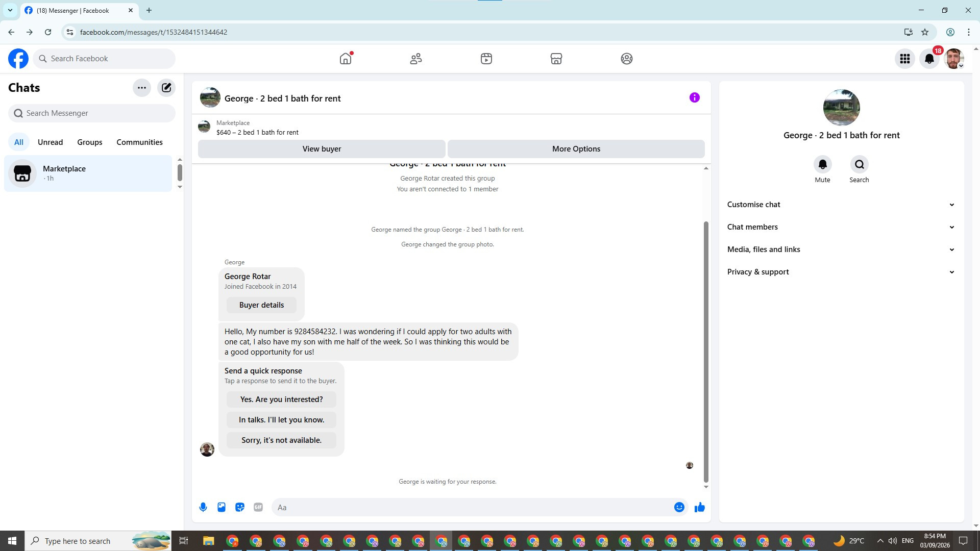Viewport: 980px width, 551px height.
Task: Open the notifications bell
Action: (x=929, y=59)
